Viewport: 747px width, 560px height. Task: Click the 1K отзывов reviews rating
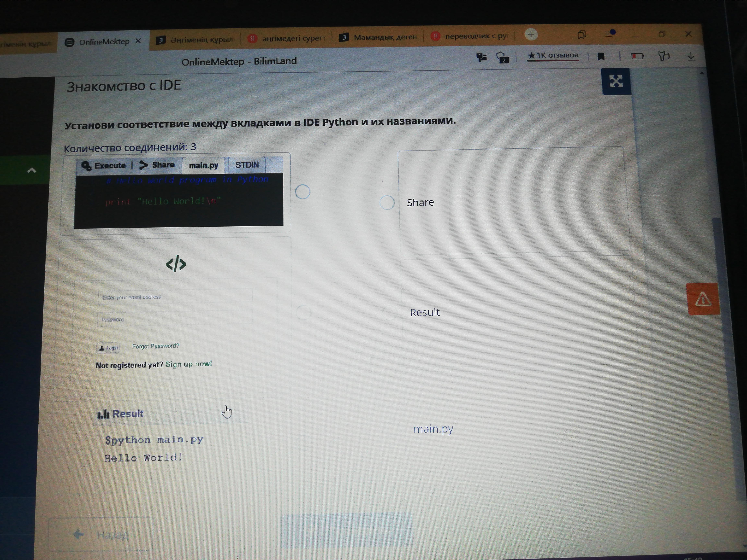pos(553,55)
